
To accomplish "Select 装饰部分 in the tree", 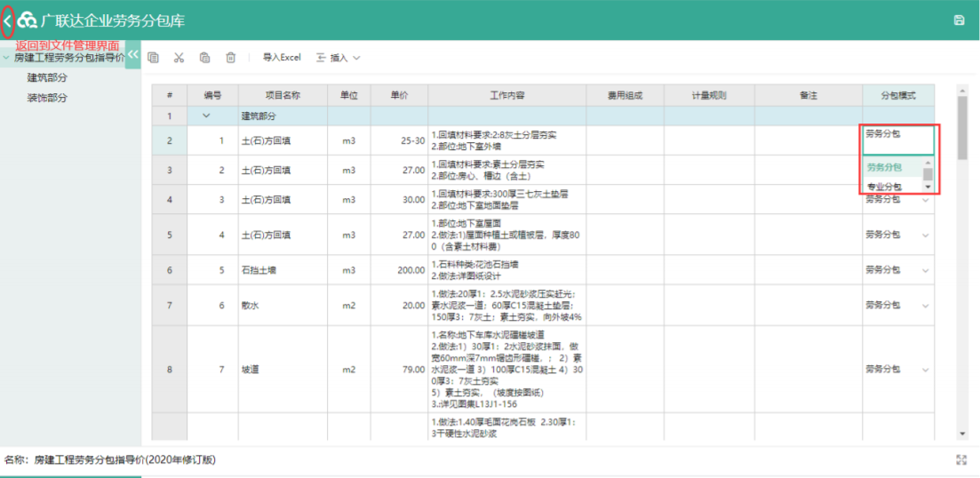I will click(x=47, y=98).
